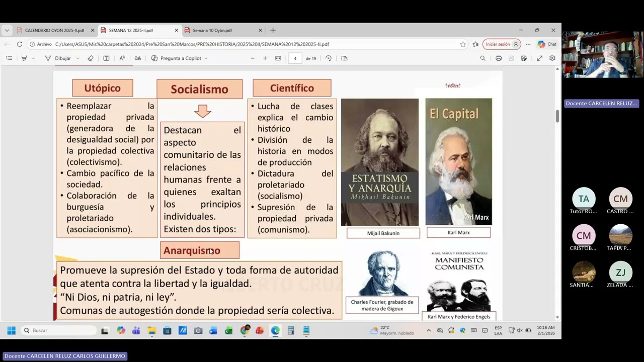
Task: Open File Explorer from taskbar
Action: 151,330
